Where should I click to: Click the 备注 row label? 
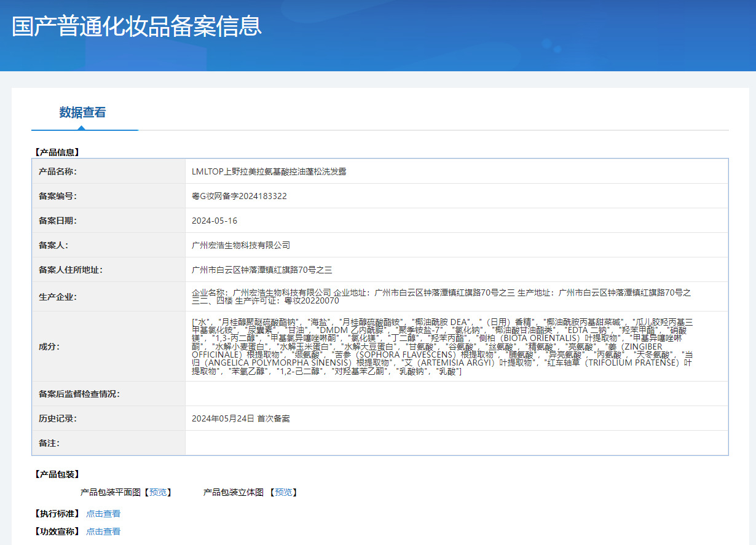click(x=49, y=443)
